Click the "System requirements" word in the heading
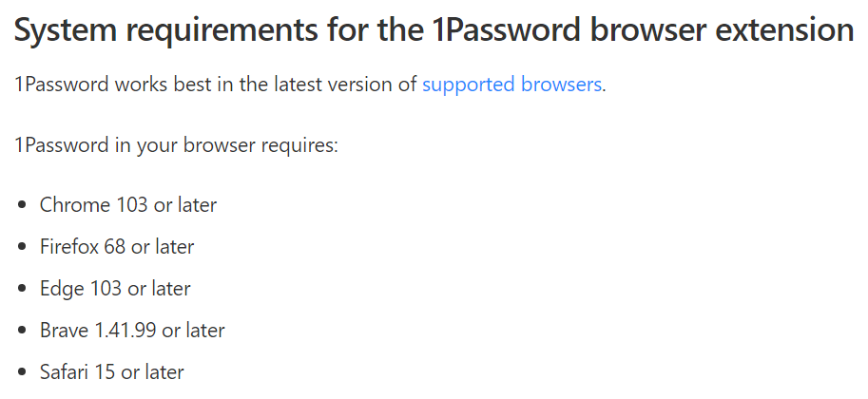This screenshot has height=399, width=868. [165, 30]
